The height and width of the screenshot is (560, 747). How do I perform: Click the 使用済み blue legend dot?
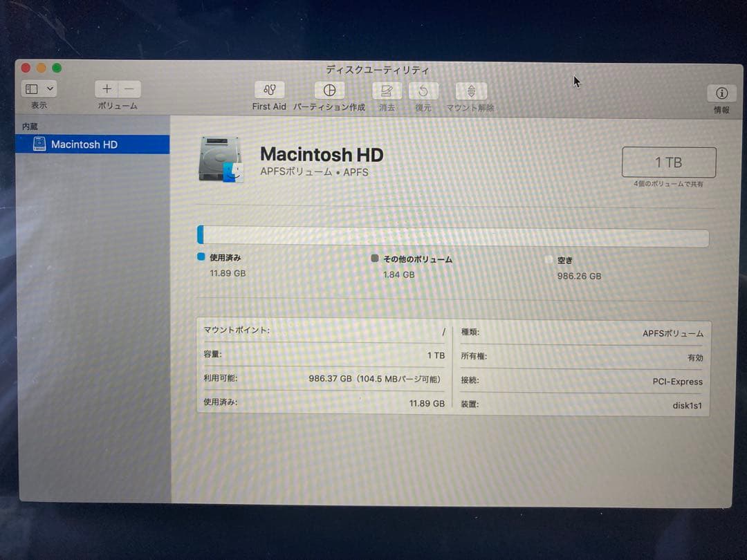203,257
